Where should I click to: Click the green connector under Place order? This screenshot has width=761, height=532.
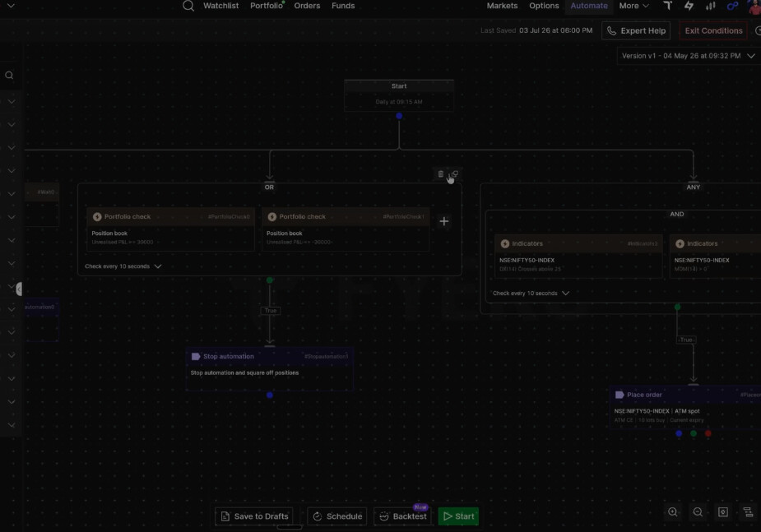pyautogui.click(x=694, y=433)
